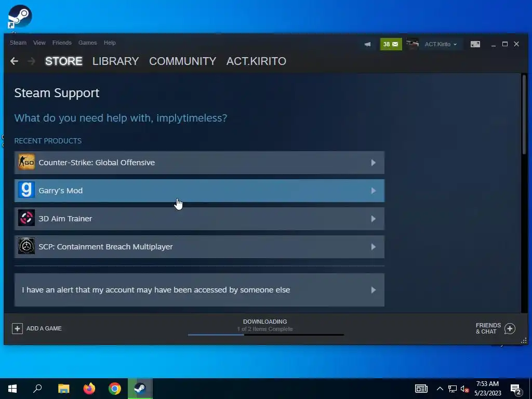Image resolution: width=532 pixels, height=399 pixels.
Task: Click the CS:GO game icon
Action: pyautogui.click(x=26, y=162)
